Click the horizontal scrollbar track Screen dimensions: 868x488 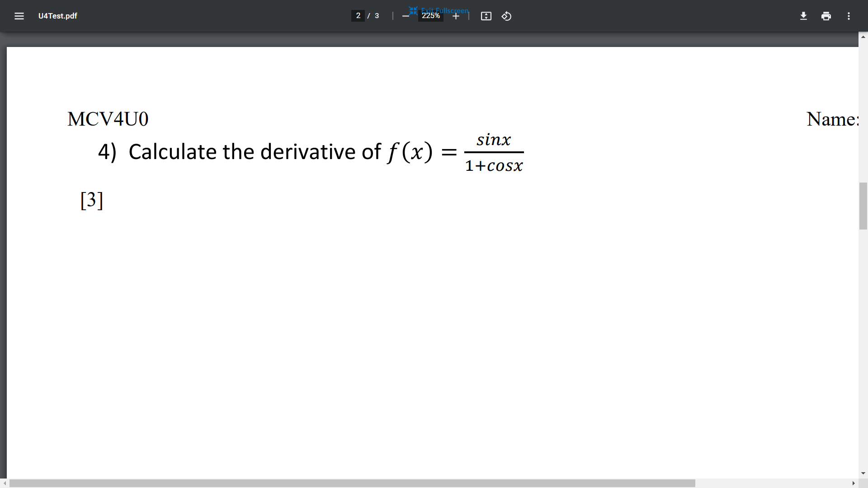point(769,483)
